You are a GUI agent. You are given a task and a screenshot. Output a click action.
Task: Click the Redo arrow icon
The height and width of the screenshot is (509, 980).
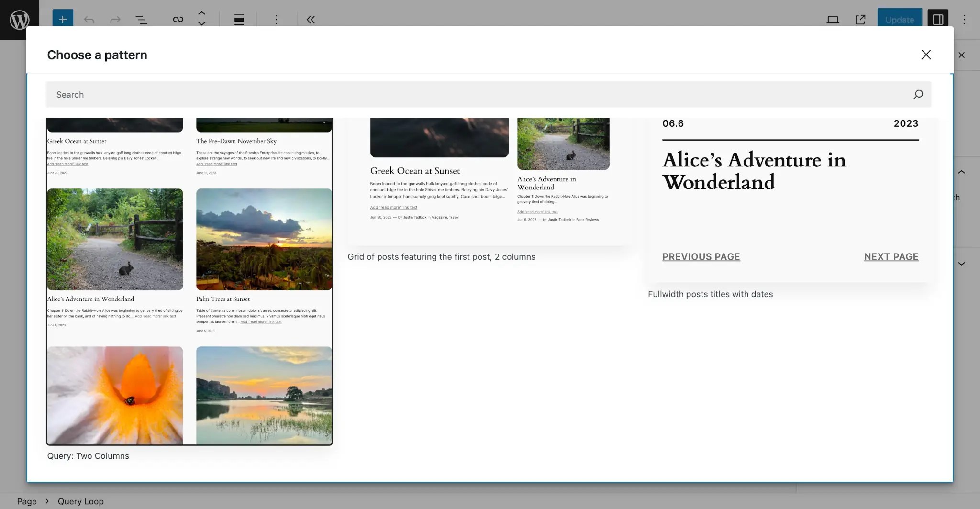click(115, 20)
